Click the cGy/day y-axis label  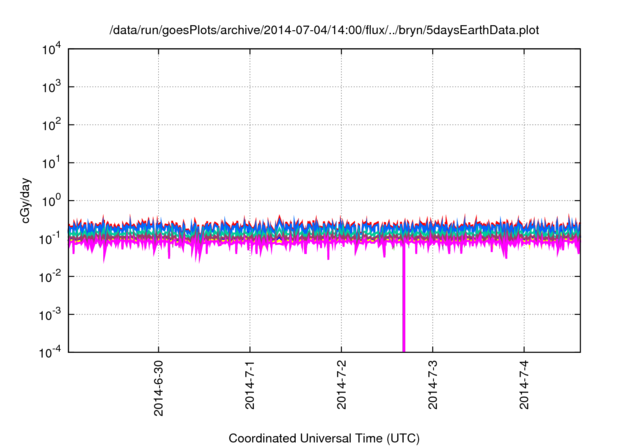25,200
